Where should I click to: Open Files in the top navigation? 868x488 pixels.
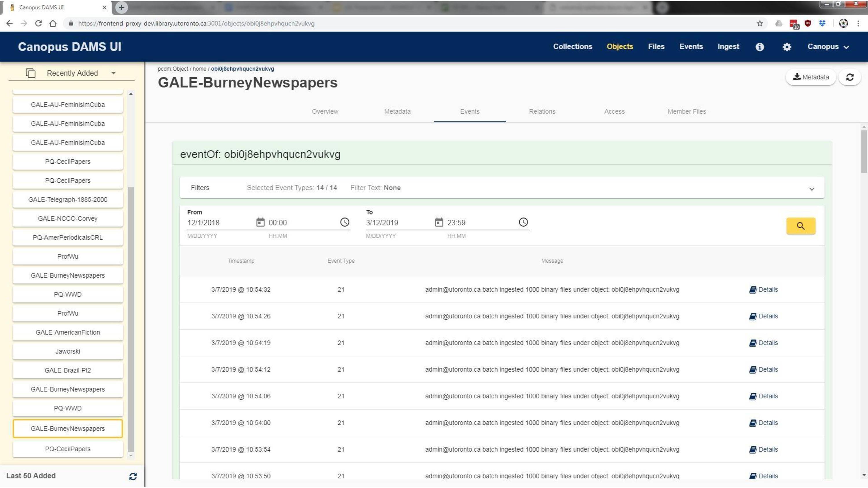coord(656,47)
